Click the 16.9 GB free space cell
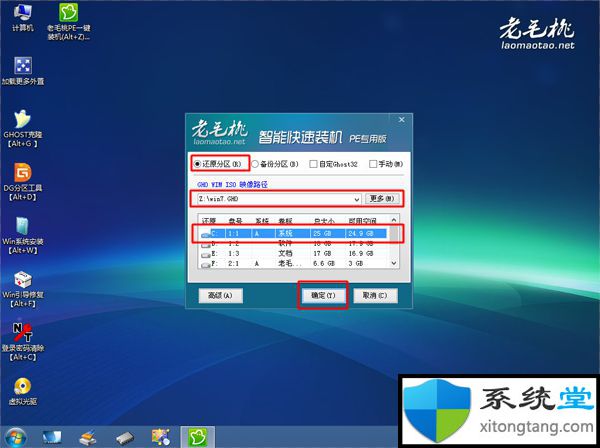The width and height of the screenshot is (600, 448). (x=361, y=254)
